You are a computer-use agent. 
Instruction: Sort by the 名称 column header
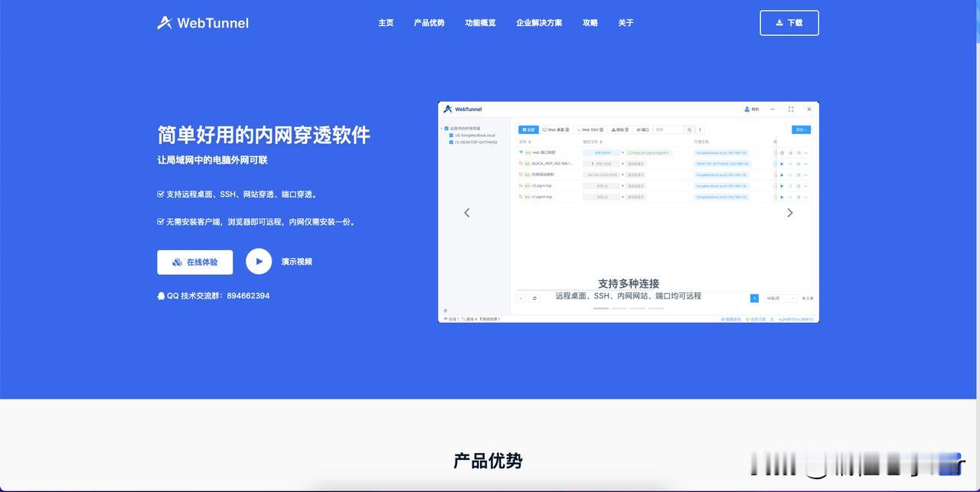(524, 142)
